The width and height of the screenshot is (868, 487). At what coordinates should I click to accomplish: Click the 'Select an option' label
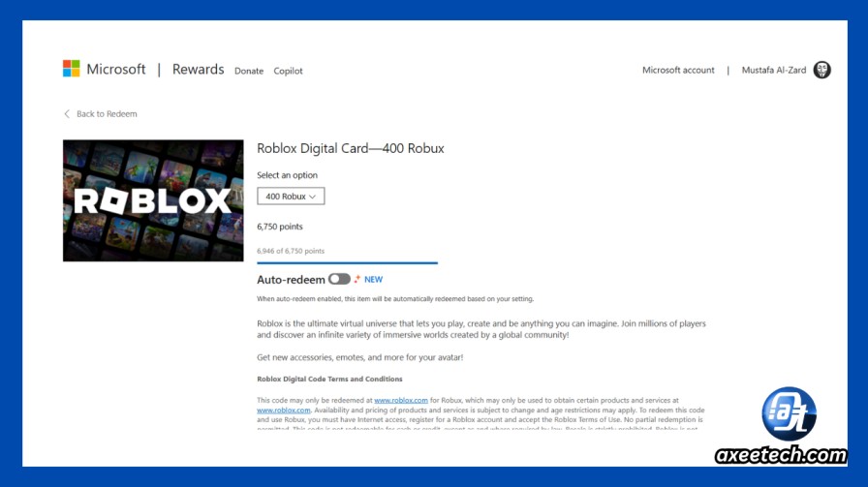[x=287, y=175]
